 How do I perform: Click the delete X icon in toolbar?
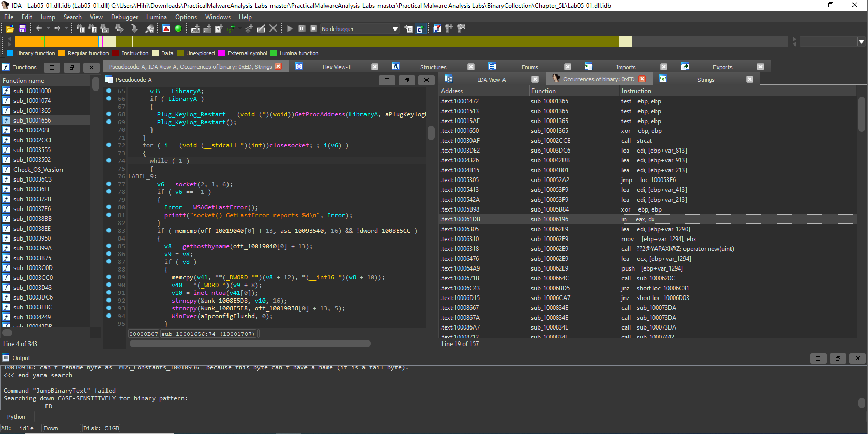(273, 29)
